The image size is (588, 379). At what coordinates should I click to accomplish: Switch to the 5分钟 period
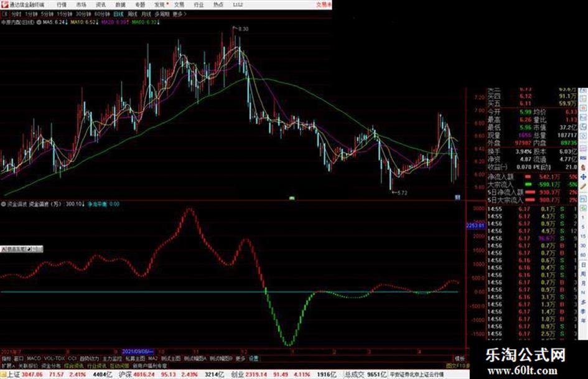coord(47,14)
